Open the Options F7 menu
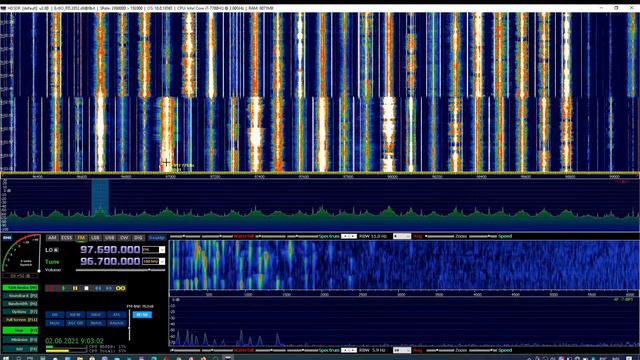The image size is (640, 360). (x=20, y=312)
